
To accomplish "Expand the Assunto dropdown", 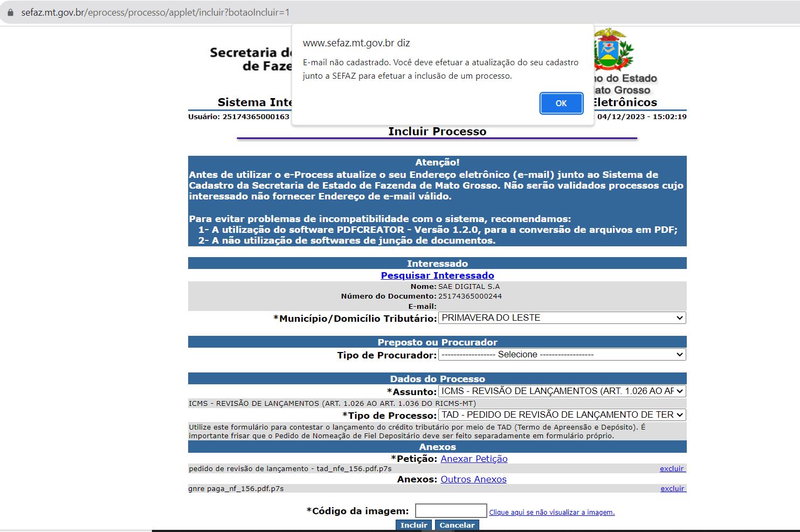I will point(562,391).
